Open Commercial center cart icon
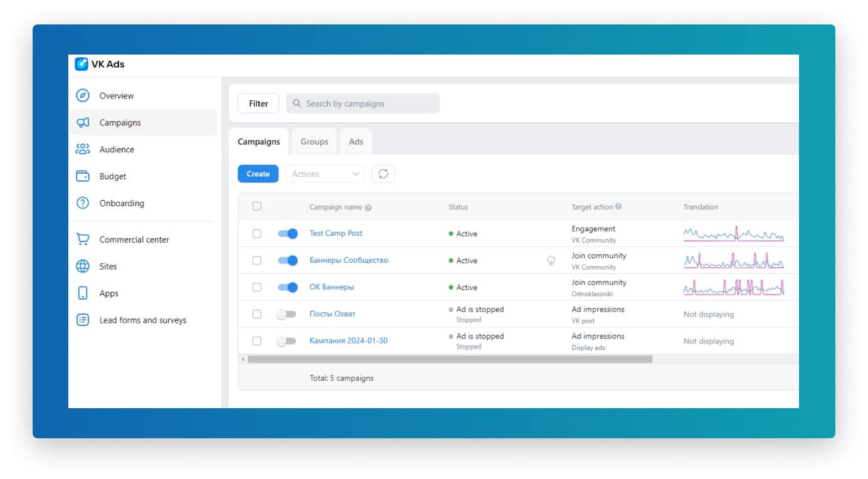Image resolution: width=868 pixels, height=479 pixels. click(83, 240)
